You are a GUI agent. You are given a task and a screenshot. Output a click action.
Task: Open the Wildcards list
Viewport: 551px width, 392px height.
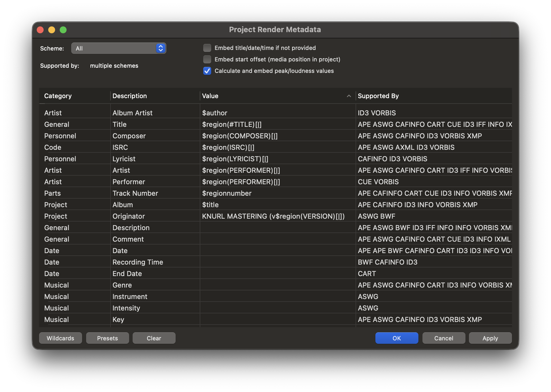[x=60, y=338]
